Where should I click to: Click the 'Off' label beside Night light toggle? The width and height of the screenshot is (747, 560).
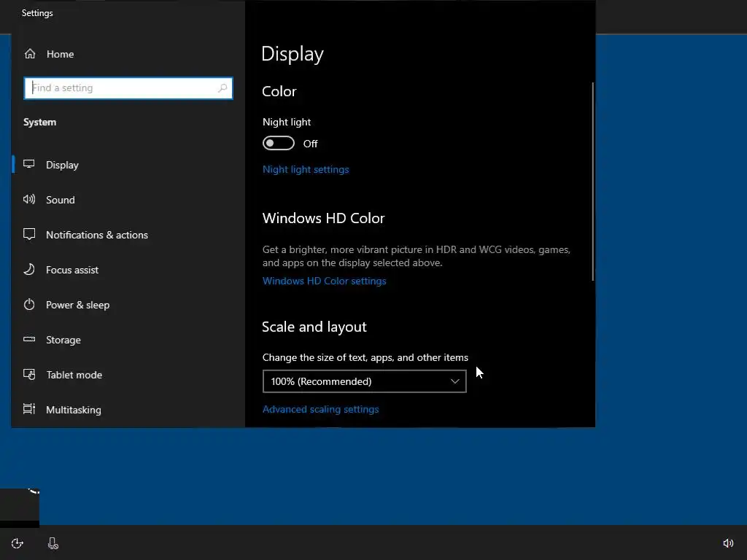click(x=310, y=144)
